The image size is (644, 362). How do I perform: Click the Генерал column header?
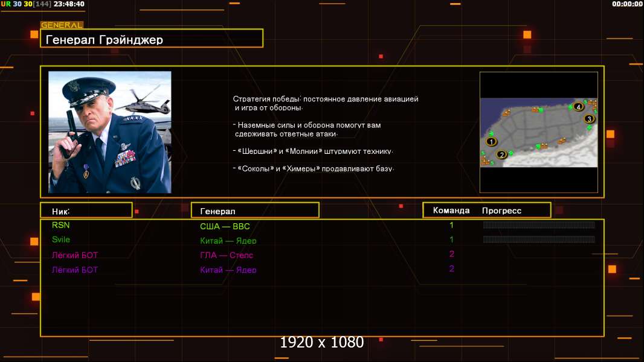click(255, 211)
